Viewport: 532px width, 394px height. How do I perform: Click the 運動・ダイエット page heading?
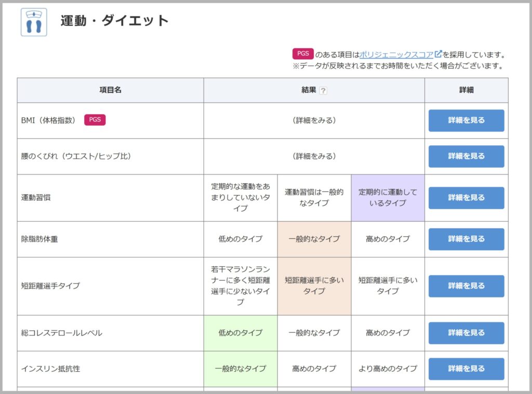[x=114, y=21]
